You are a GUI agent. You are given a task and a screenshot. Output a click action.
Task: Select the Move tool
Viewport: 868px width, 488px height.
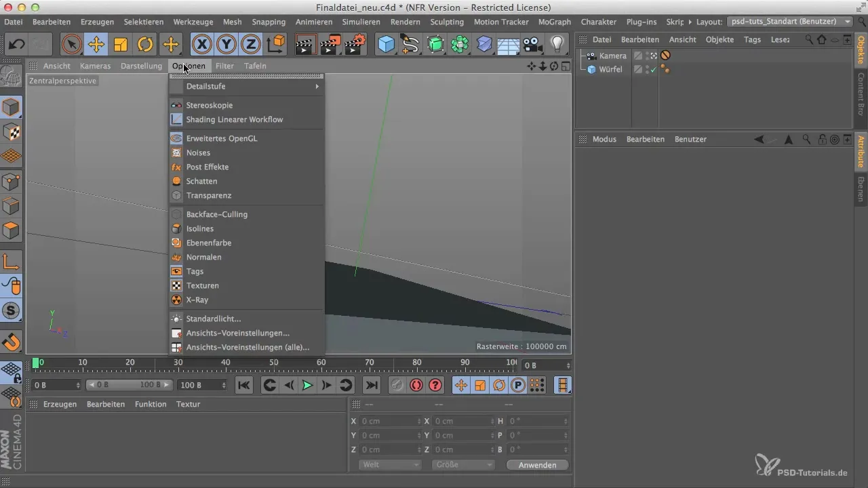pos(96,45)
